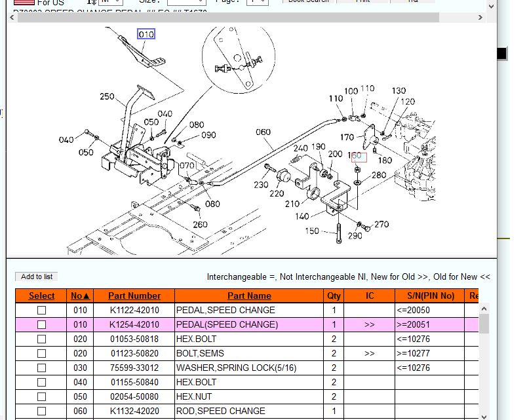Image resolution: width=527 pixels, height=420 pixels.
Task: Click parts table scroll-up arrow
Action: tap(484, 309)
